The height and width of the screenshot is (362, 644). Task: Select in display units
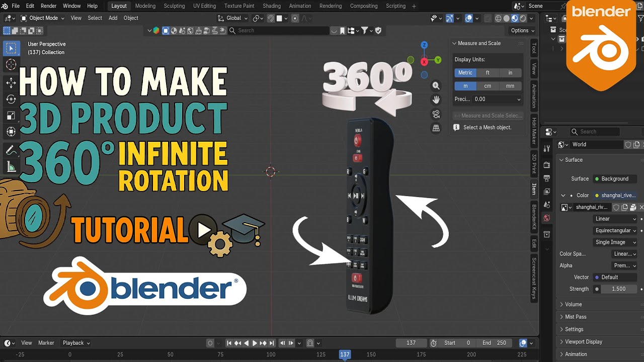point(510,73)
